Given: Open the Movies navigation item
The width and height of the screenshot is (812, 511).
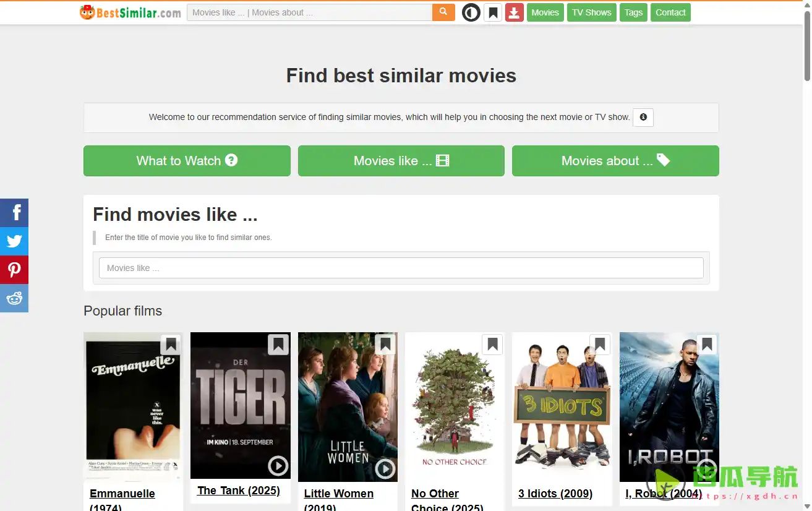Looking at the screenshot, I should [545, 12].
